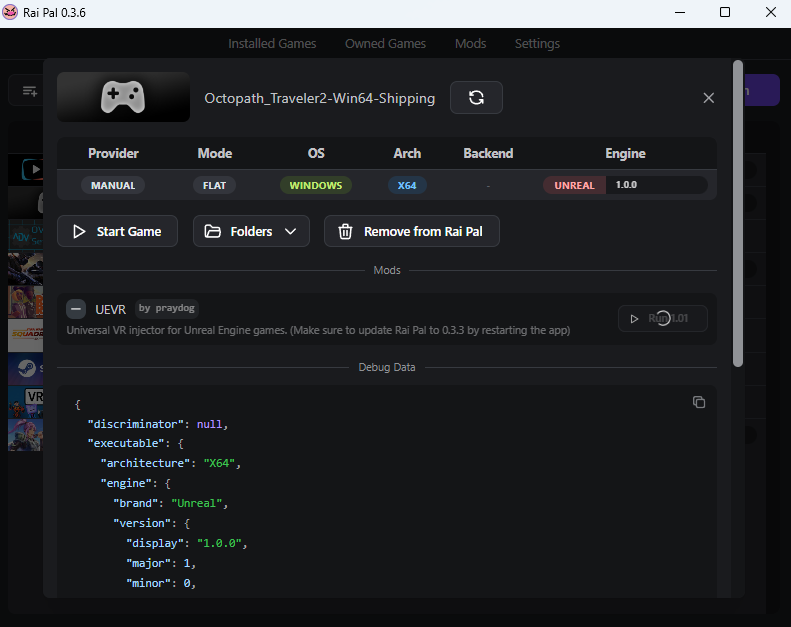Screen dimensions: 791x627
Task: Click the WINDOWS OS badge
Action: tap(316, 185)
